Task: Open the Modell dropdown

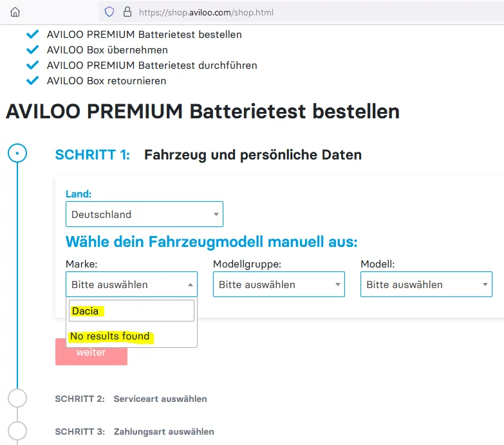Action: pyautogui.click(x=426, y=284)
